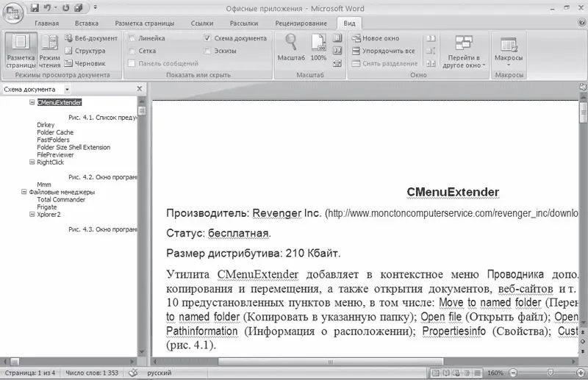The image size is (588, 380).
Task: Turn on the Сетка checkbox
Action: [132, 51]
